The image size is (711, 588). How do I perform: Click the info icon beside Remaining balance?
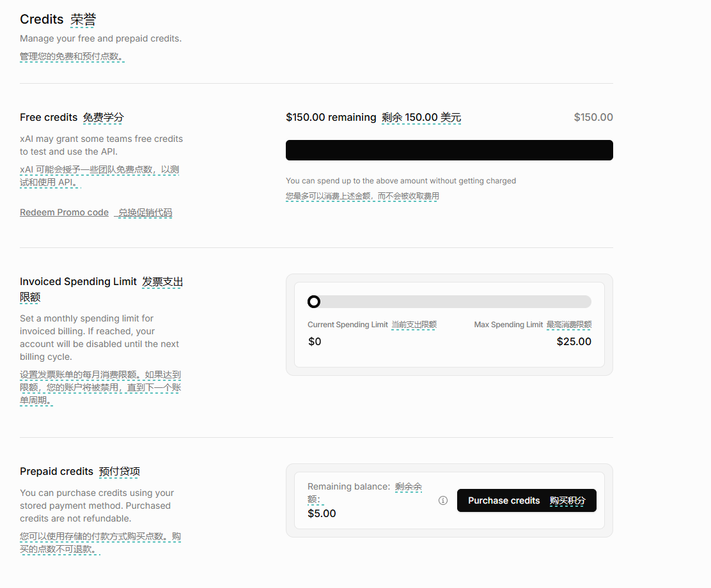[443, 500]
